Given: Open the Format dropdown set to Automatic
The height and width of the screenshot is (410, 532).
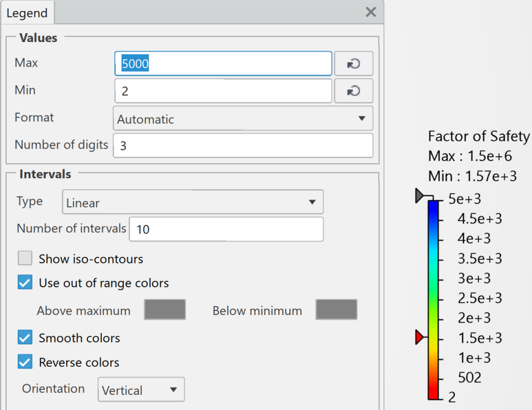Looking at the screenshot, I should pyautogui.click(x=243, y=118).
